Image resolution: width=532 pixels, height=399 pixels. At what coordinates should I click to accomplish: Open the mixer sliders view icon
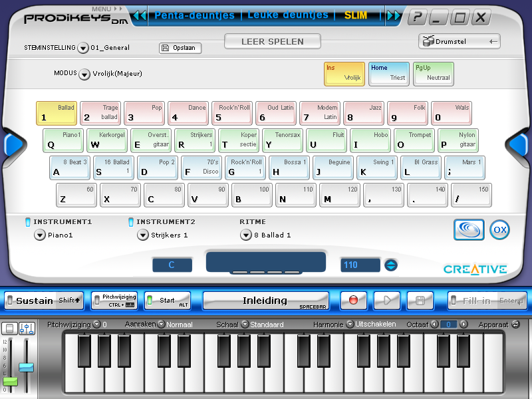pos(27,328)
